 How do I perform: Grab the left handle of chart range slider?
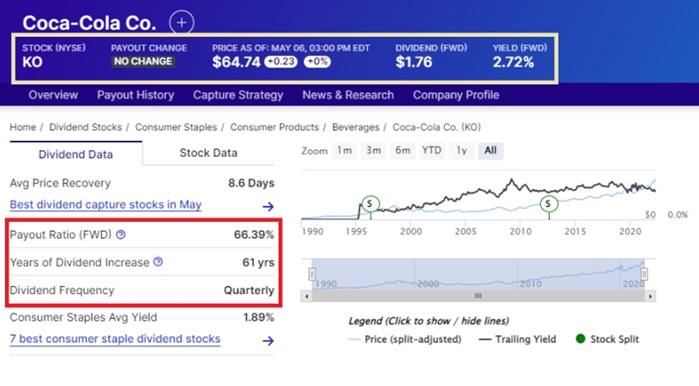[x=312, y=274]
